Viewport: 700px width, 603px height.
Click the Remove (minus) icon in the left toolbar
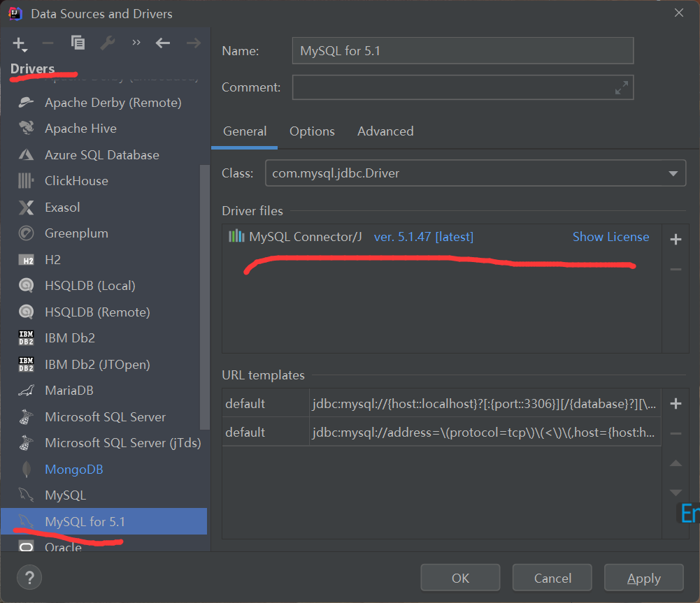click(48, 43)
